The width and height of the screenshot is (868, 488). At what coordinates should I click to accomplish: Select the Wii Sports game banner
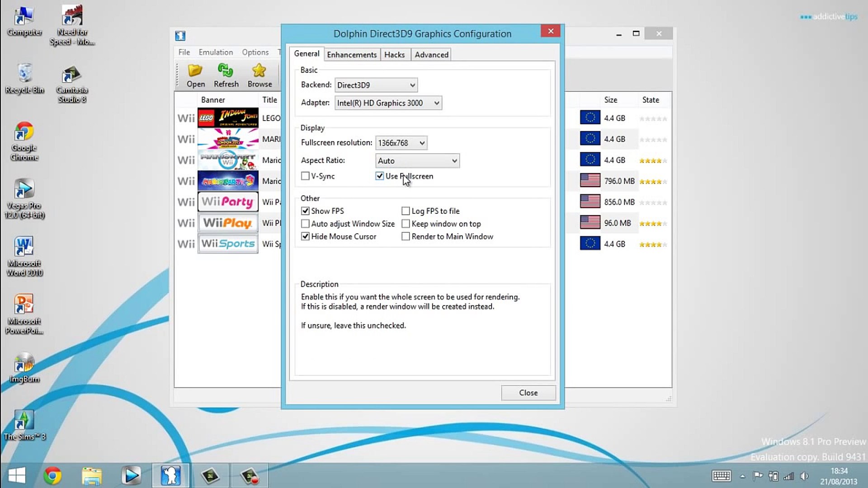[x=228, y=244]
